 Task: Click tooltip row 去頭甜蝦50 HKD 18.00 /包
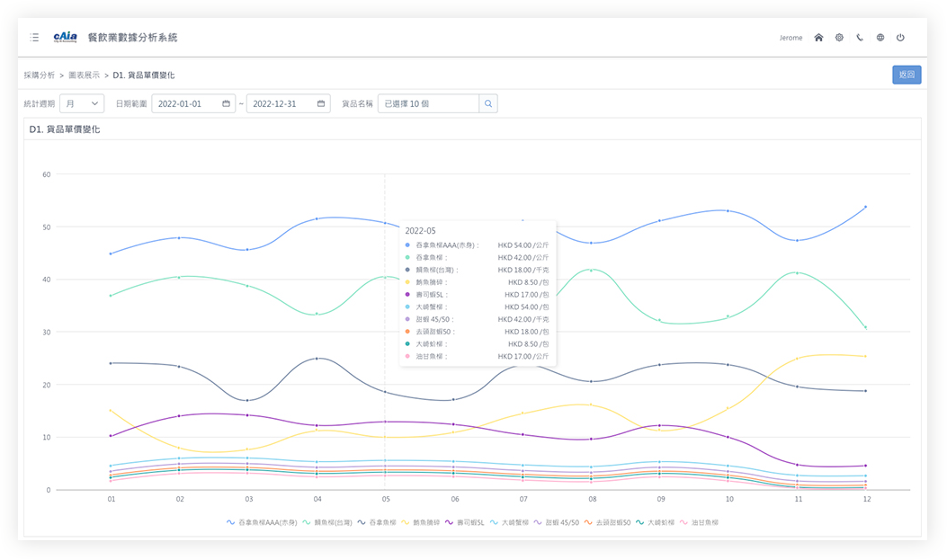click(x=478, y=332)
